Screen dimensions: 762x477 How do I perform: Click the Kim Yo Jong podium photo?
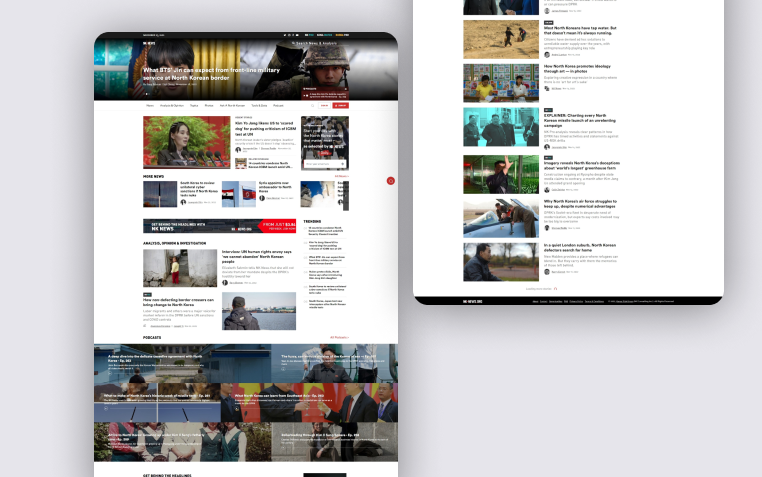pyautogui.click(x=187, y=142)
